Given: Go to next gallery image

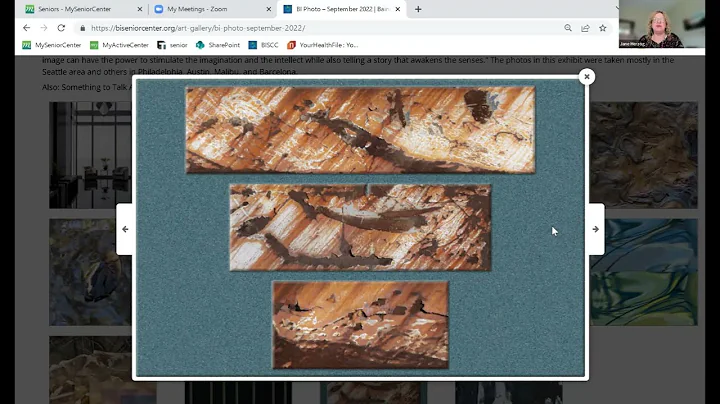Looking at the screenshot, I should pyautogui.click(x=596, y=229).
